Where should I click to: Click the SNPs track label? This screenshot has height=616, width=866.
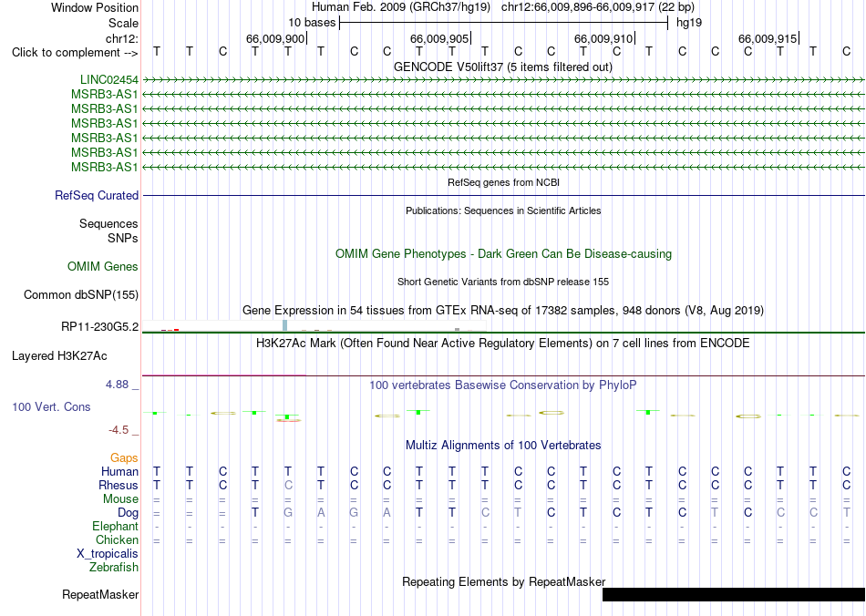tap(123, 238)
